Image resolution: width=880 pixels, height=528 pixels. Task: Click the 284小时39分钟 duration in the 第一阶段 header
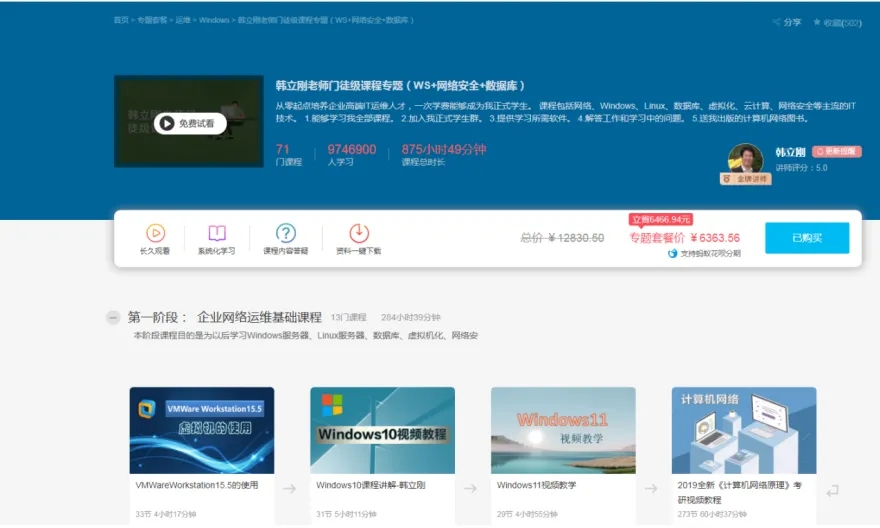tap(411, 318)
